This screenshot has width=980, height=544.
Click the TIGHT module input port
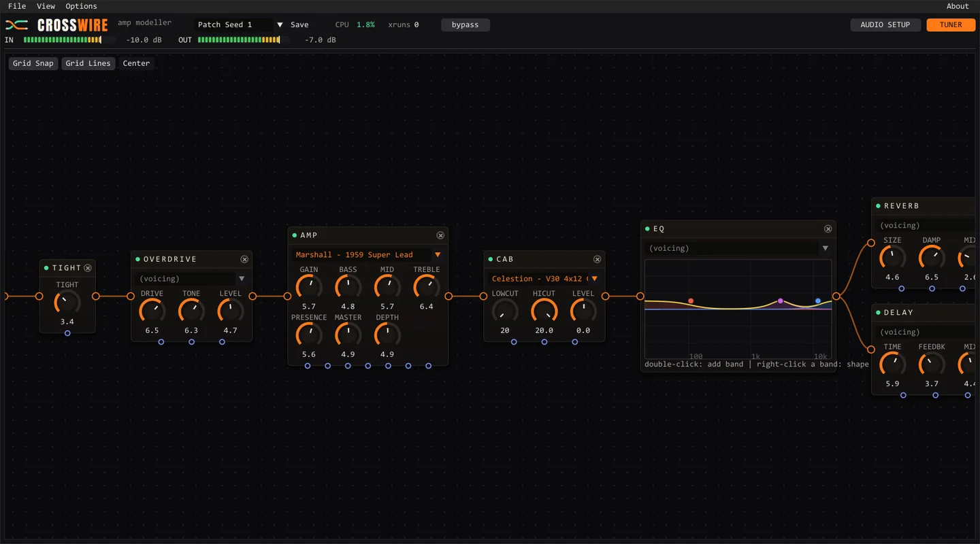click(x=39, y=296)
